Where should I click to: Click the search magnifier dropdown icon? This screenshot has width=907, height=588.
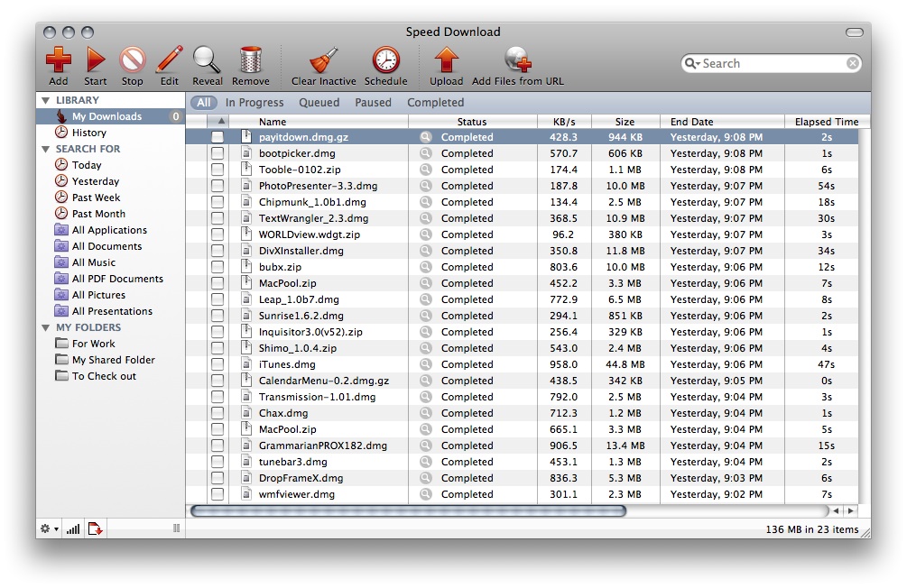(x=692, y=63)
